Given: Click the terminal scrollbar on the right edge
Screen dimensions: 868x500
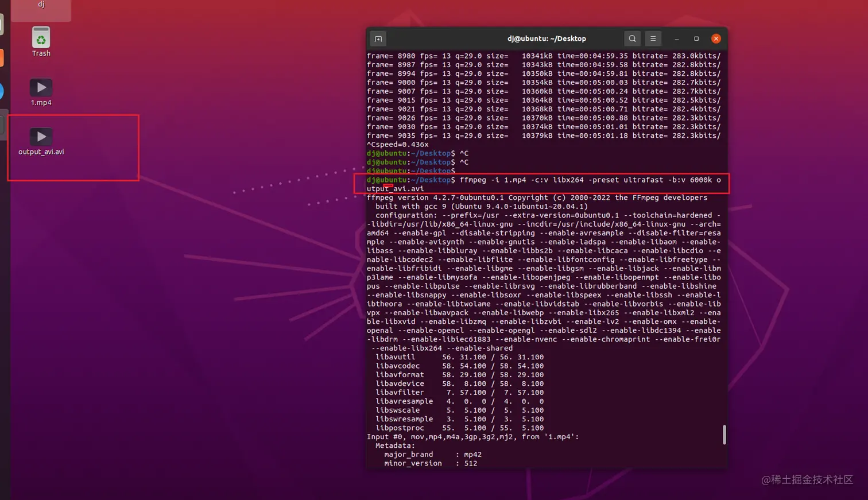Looking at the screenshot, I should click(723, 435).
